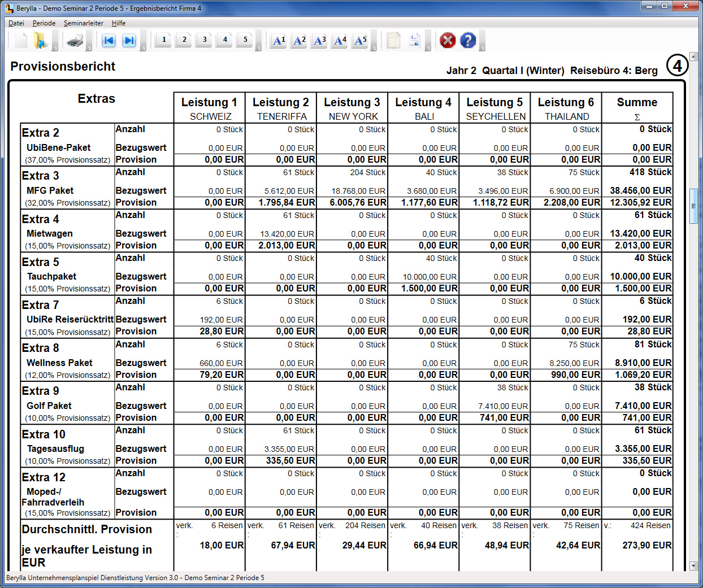Click the 8.250,00 EUR Thailand Bezugswert

point(575,363)
